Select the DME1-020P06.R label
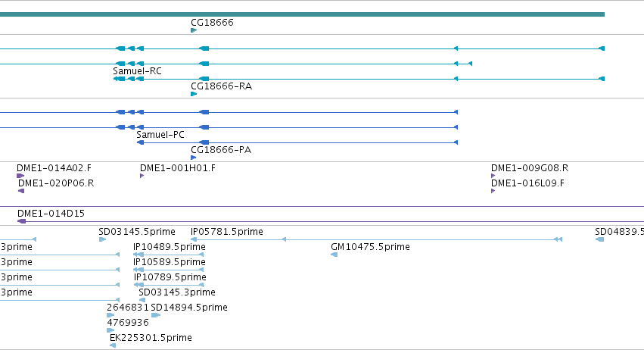 (x=56, y=183)
